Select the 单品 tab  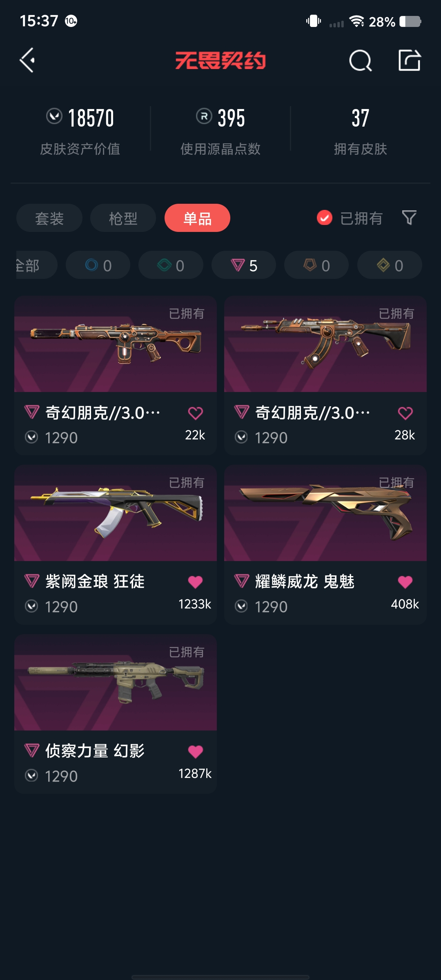pyautogui.click(x=197, y=218)
